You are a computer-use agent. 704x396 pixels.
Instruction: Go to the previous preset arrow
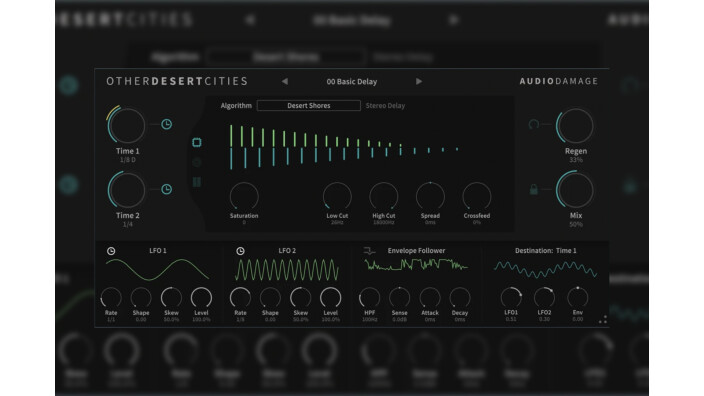click(x=285, y=81)
